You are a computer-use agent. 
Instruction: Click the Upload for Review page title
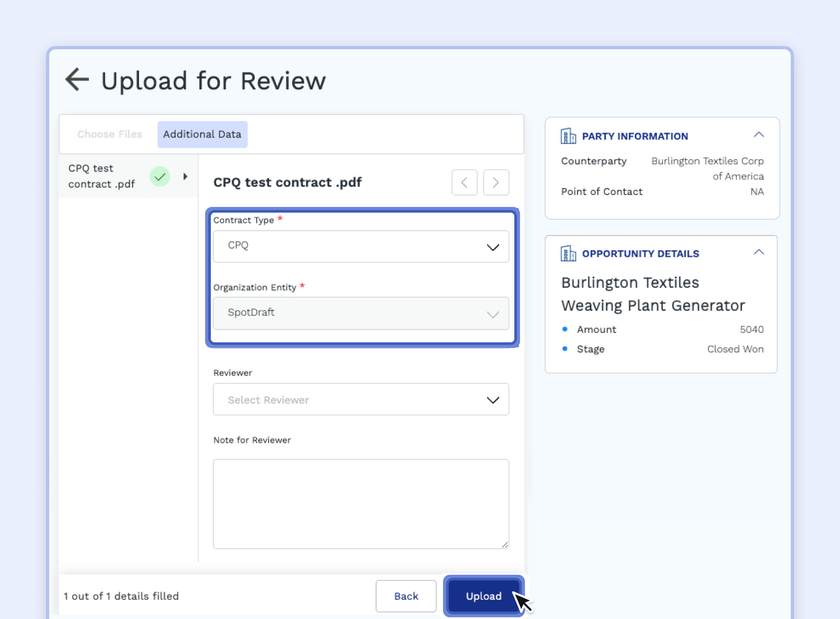coord(213,80)
